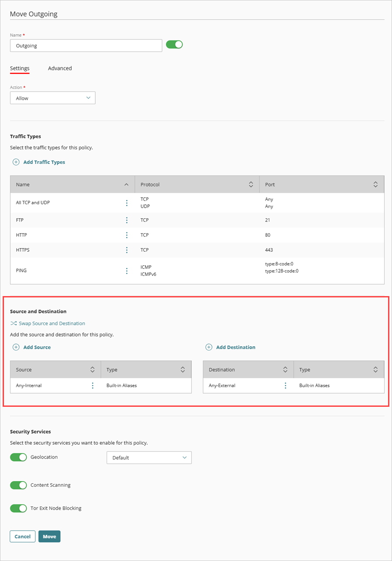Click the Swap Source and Destination icon
Viewport: 392px width, 561px height.
pos(13,323)
